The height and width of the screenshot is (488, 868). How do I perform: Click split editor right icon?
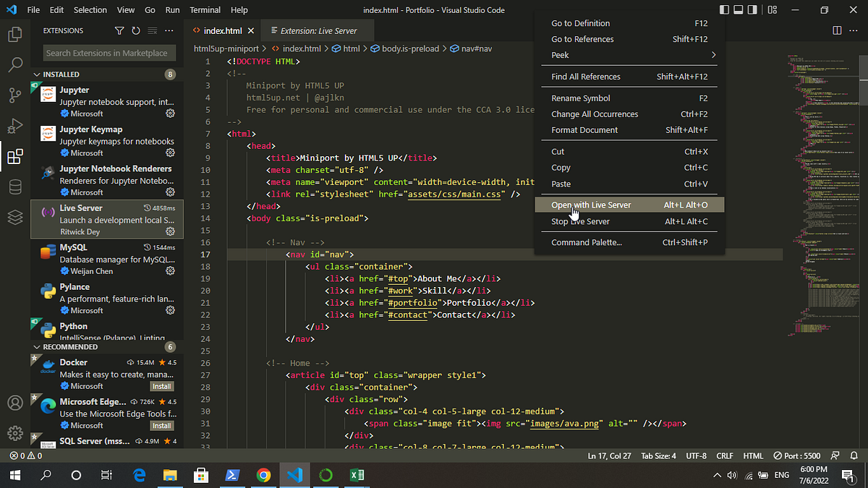[837, 31]
